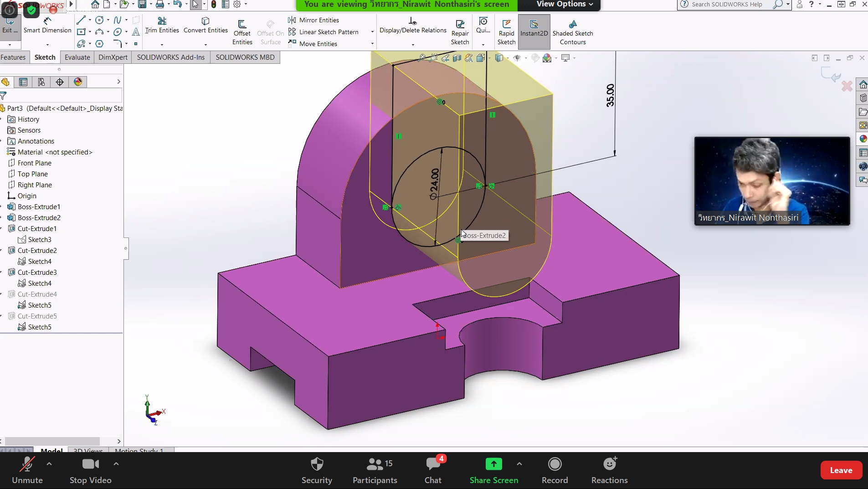This screenshot has width=868, height=489.
Task: Open the DimXpert tab
Action: tap(113, 57)
